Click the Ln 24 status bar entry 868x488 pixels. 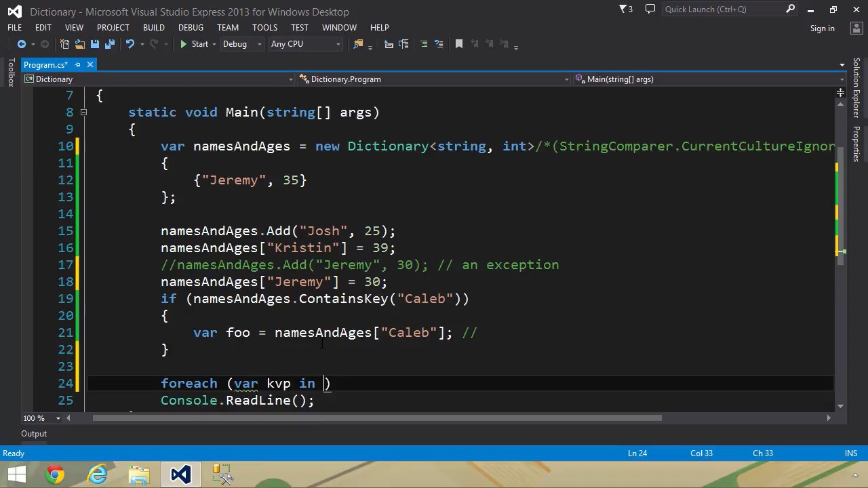coord(637,453)
